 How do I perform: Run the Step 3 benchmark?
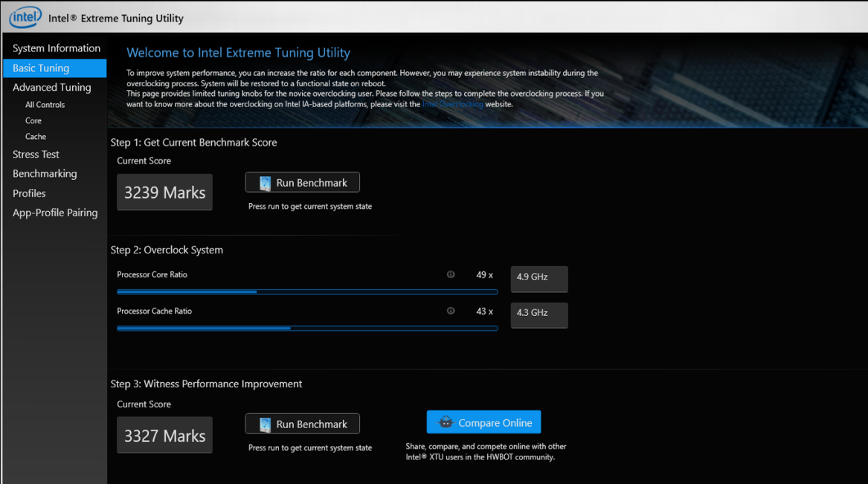click(302, 424)
